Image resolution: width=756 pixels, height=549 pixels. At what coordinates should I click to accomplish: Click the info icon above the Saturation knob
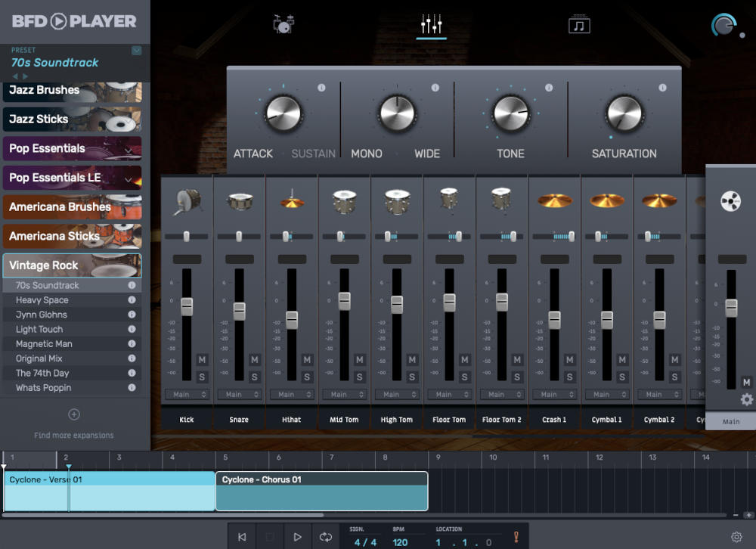click(661, 87)
